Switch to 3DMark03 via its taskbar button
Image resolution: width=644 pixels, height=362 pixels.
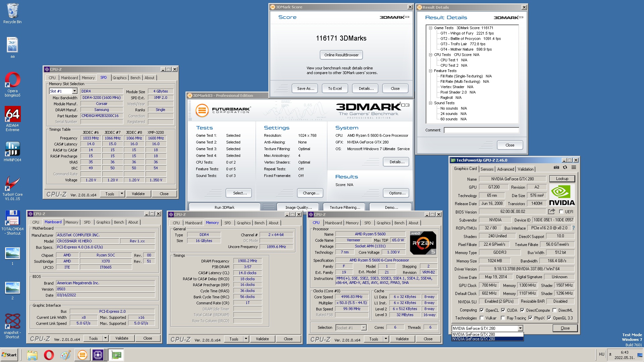click(82, 355)
